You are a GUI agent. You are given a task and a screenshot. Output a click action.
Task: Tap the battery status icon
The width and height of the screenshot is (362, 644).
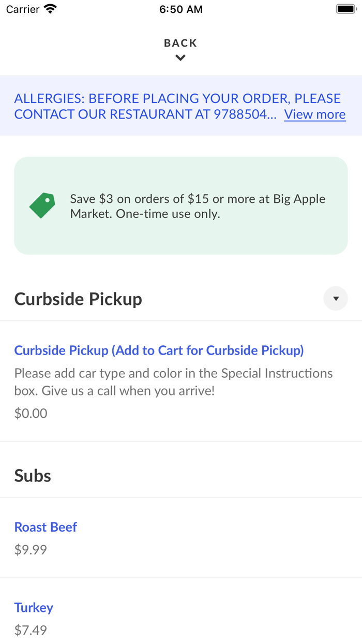(x=346, y=9)
